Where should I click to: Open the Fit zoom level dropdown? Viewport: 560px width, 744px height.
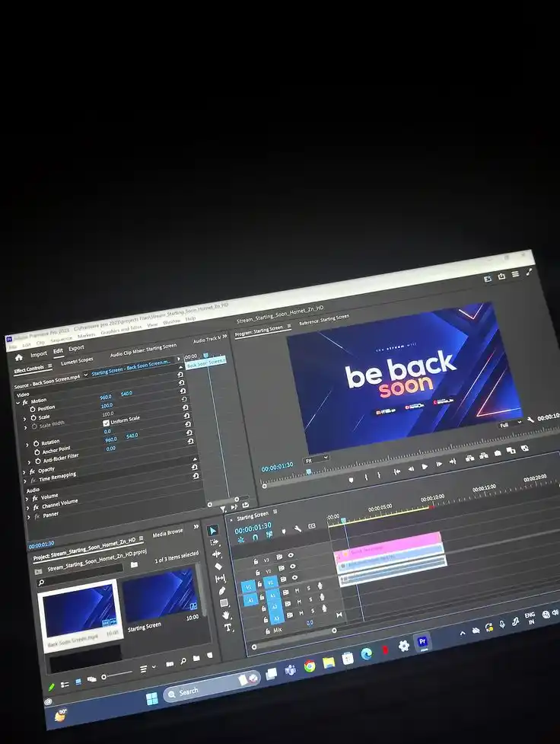pos(317,459)
